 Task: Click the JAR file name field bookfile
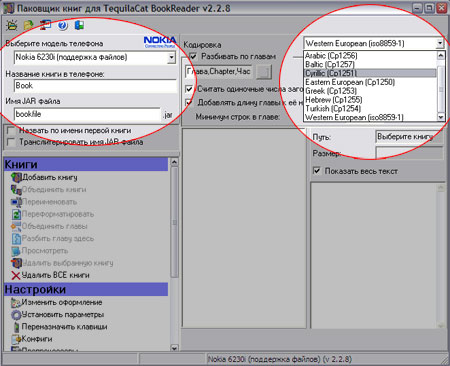pyautogui.click(x=87, y=114)
